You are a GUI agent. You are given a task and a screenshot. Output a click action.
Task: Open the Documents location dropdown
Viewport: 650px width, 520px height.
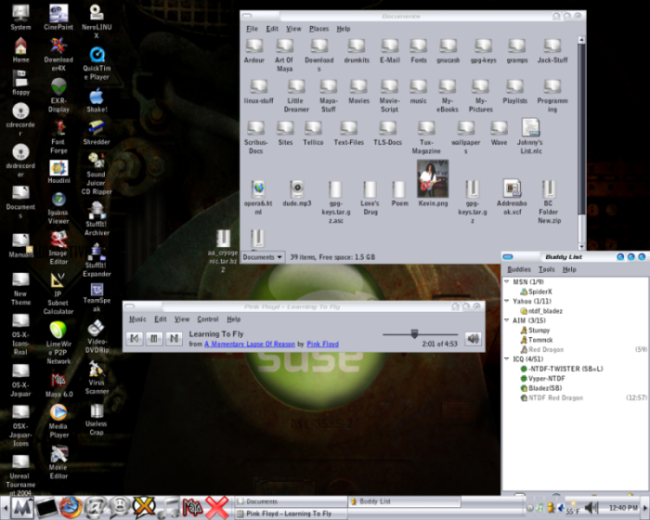tap(262, 257)
